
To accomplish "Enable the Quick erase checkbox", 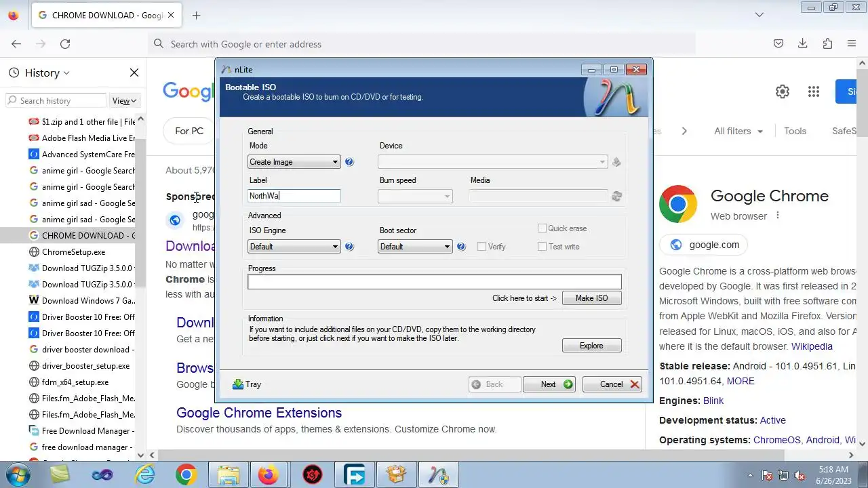I will tap(542, 228).
